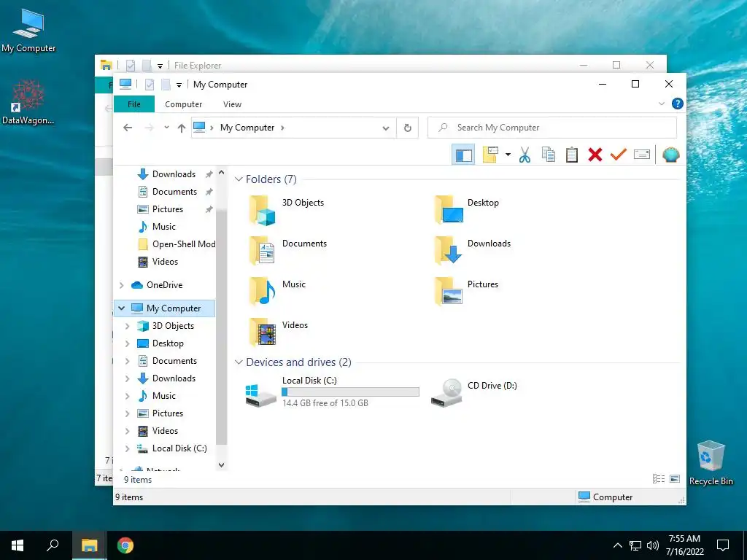Image resolution: width=747 pixels, height=560 pixels.
Task: Click the Copy toolbar icon
Action: pyautogui.click(x=549, y=155)
